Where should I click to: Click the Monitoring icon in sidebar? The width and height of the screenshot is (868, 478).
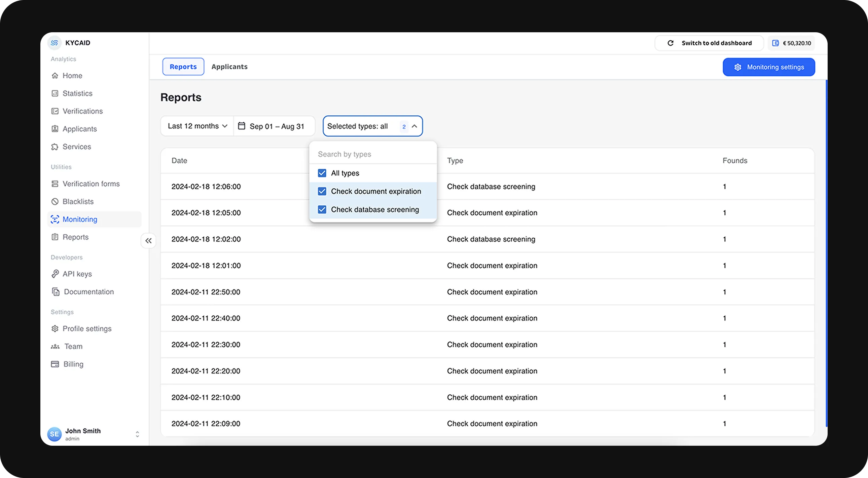point(56,219)
